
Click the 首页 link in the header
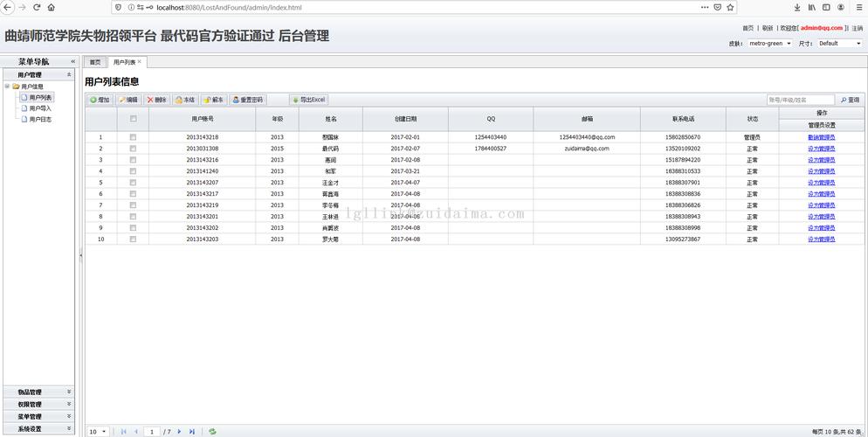coord(747,28)
